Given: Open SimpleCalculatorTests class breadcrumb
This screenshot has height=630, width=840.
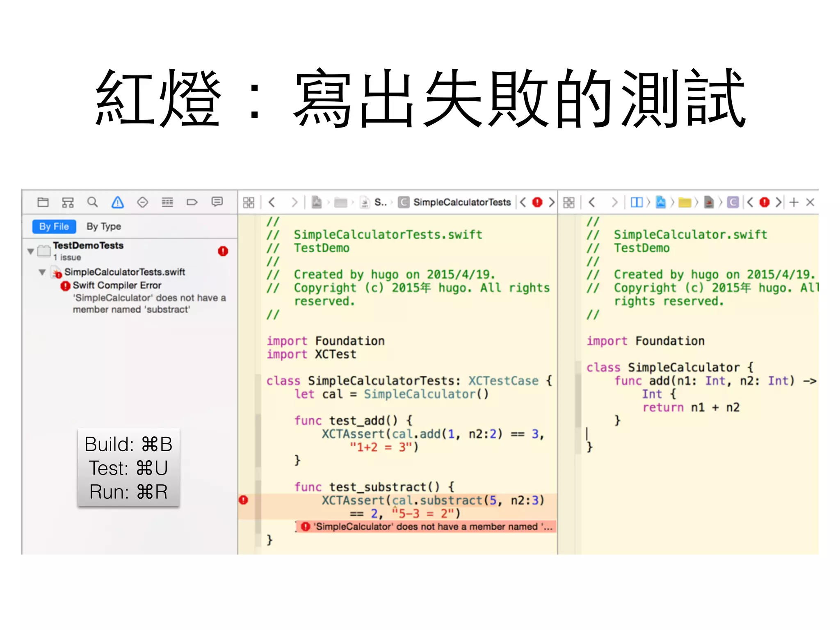Looking at the screenshot, I should pyautogui.click(x=455, y=202).
